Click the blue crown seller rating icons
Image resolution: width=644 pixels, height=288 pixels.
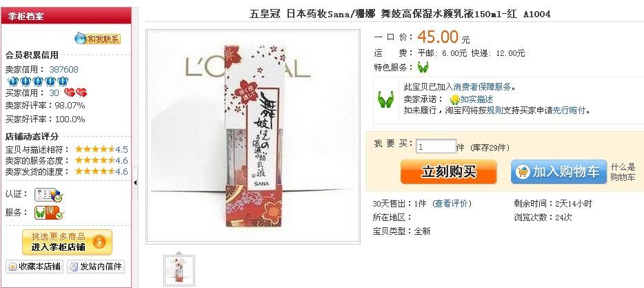click(x=38, y=81)
